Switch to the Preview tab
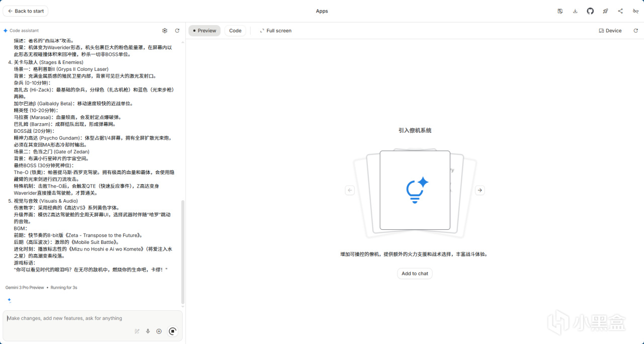Viewport: 644px width, 344px height. [x=204, y=31]
